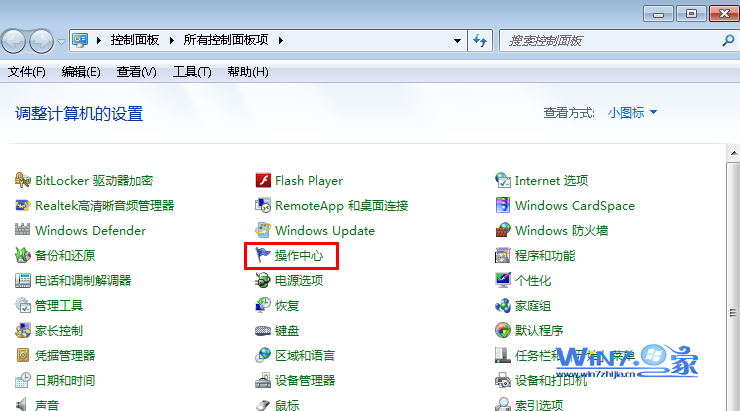740x411 pixels.
Task: Click the 操作中心 flag icon
Action: [x=263, y=255]
